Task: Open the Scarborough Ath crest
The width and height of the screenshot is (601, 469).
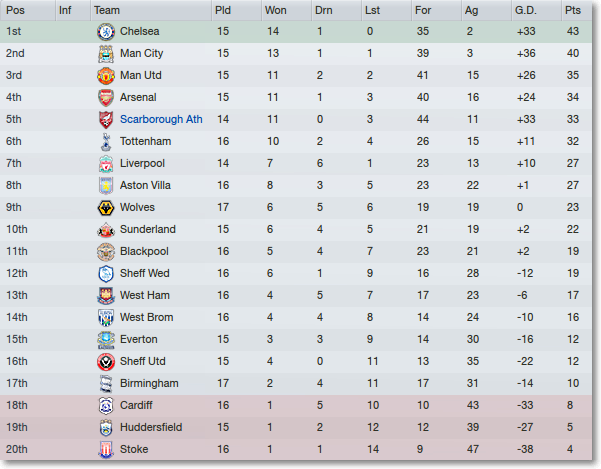Action: pyautogui.click(x=106, y=120)
